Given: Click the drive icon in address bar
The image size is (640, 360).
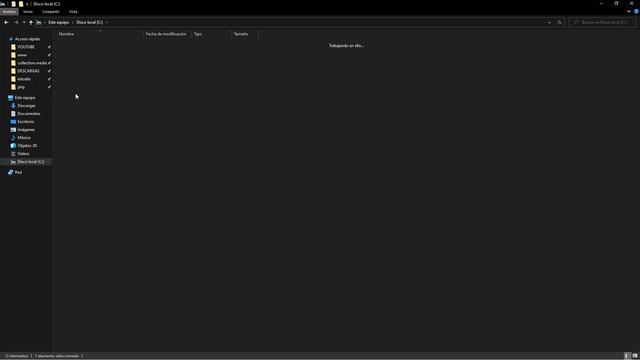Looking at the screenshot, I should tap(39, 22).
